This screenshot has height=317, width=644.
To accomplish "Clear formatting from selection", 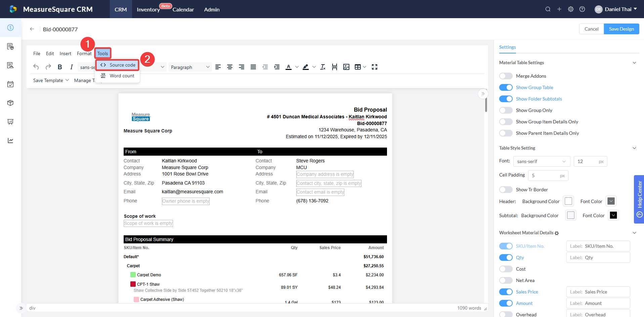I will point(323,67).
